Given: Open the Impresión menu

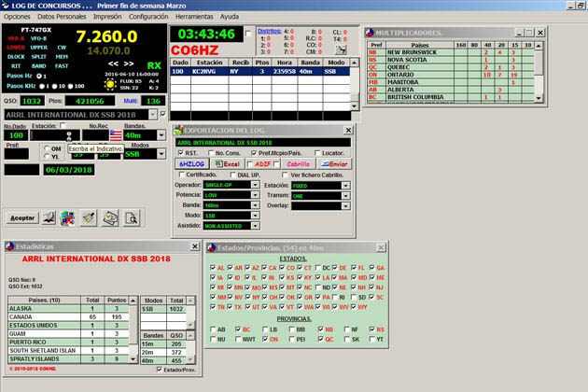Looking at the screenshot, I should tap(107, 17).
